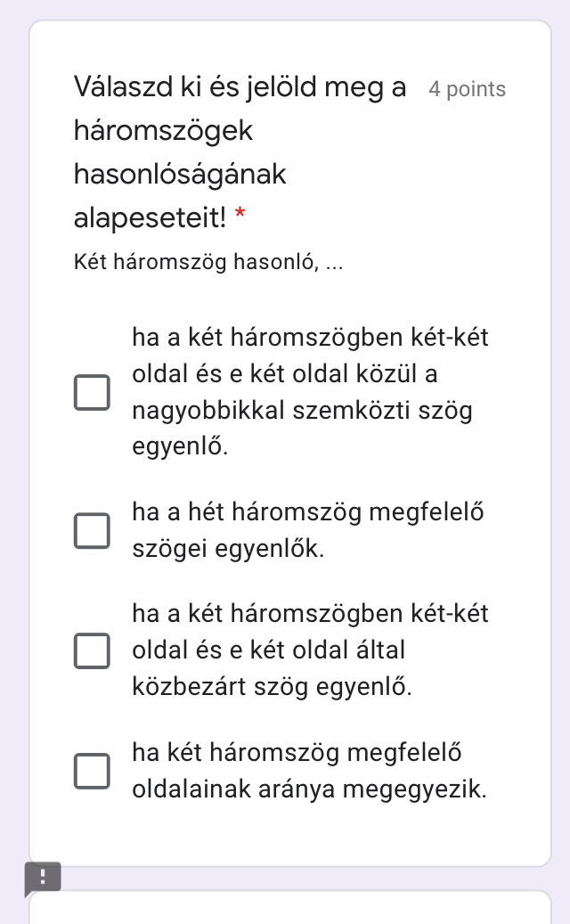This screenshot has height=924, width=570.
Task: Click the word "egyenlő." ending the first option
Action: pyautogui.click(x=180, y=447)
